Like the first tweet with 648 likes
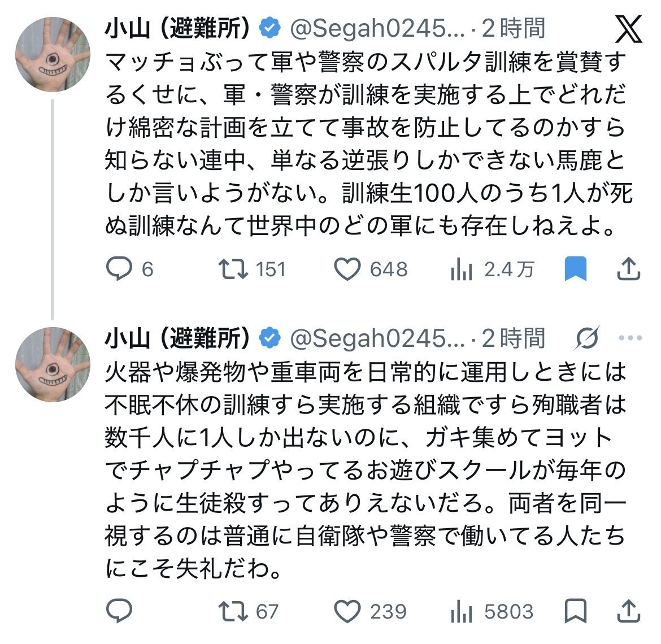 [x=347, y=269]
